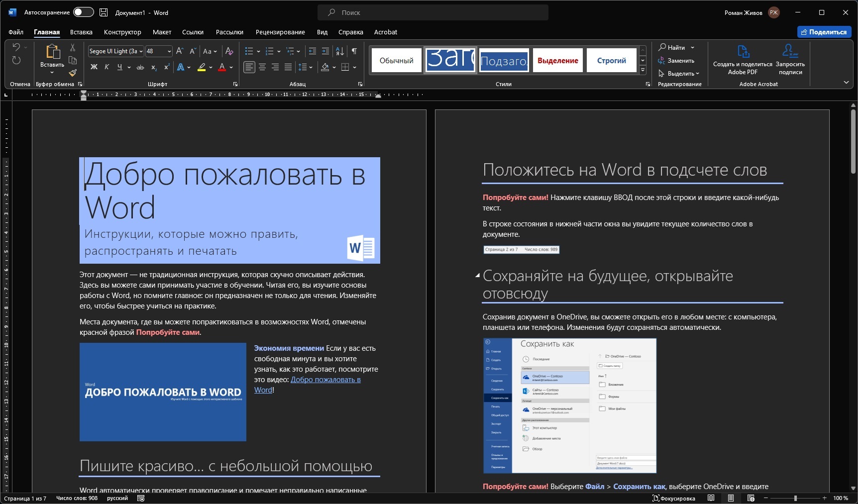Click the bulleted list icon

[x=249, y=51]
